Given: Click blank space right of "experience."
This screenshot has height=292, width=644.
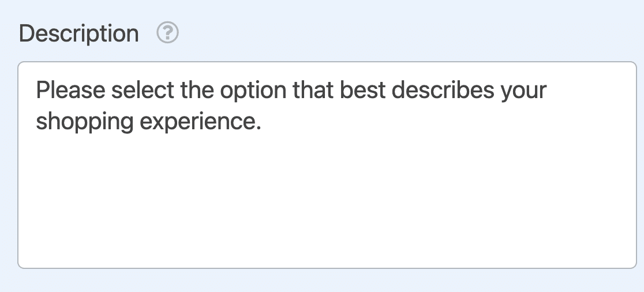Looking at the screenshot, I should coord(433,122).
